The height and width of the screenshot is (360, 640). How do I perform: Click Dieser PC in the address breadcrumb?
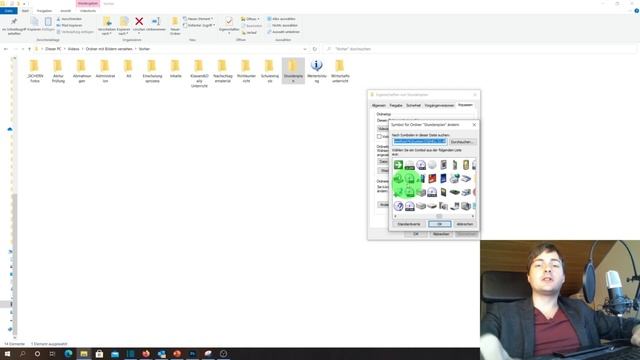pos(53,49)
